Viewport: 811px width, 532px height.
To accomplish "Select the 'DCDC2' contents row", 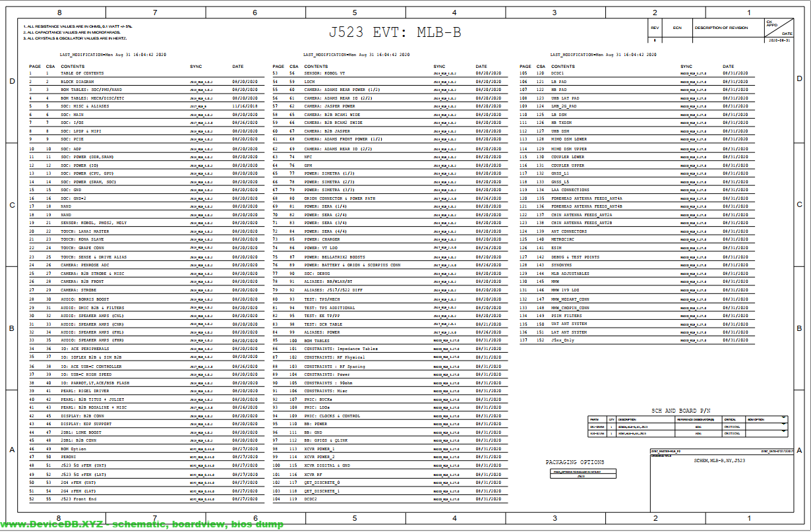I will [x=390, y=499].
